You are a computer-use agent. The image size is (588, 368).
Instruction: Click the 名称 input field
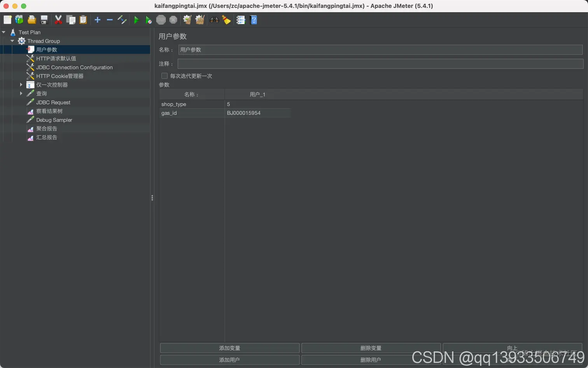[x=380, y=49]
